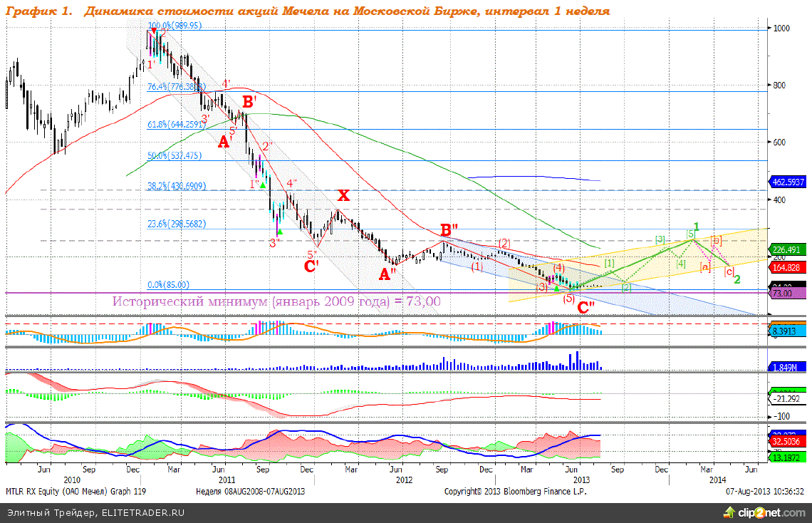812x523 pixels.
Task: Click the 2012 year label on the time axis
Action: tap(404, 480)
